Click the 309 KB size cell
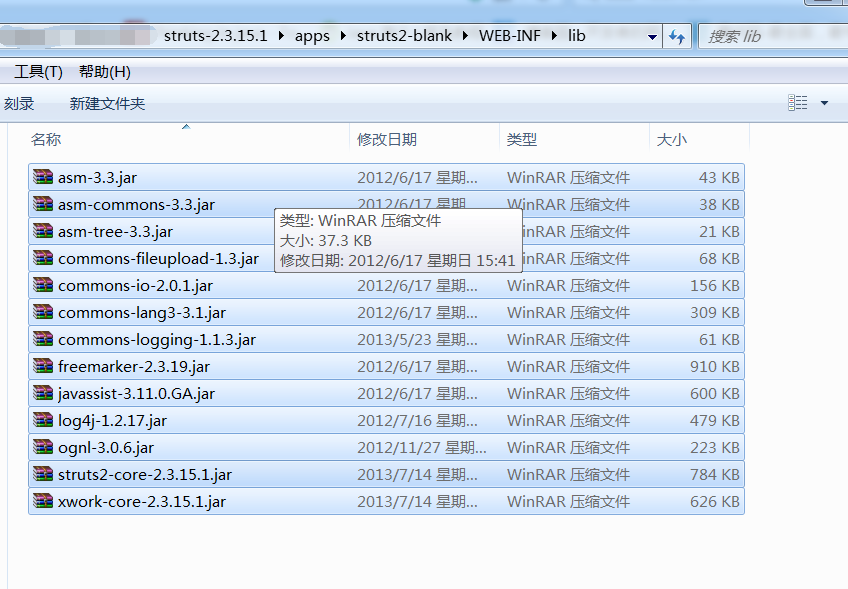Image resolution: width=848 pixels, height=589 pixels. tap(714, 313)
